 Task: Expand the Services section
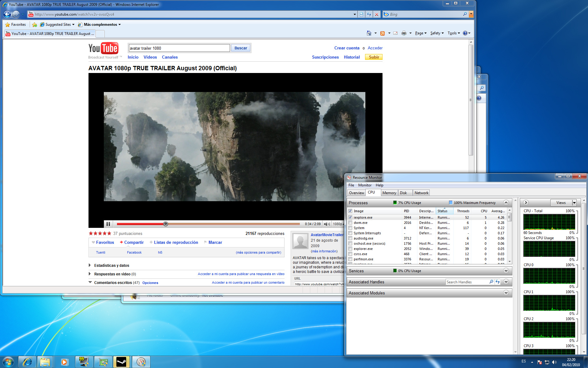[506, 271]
